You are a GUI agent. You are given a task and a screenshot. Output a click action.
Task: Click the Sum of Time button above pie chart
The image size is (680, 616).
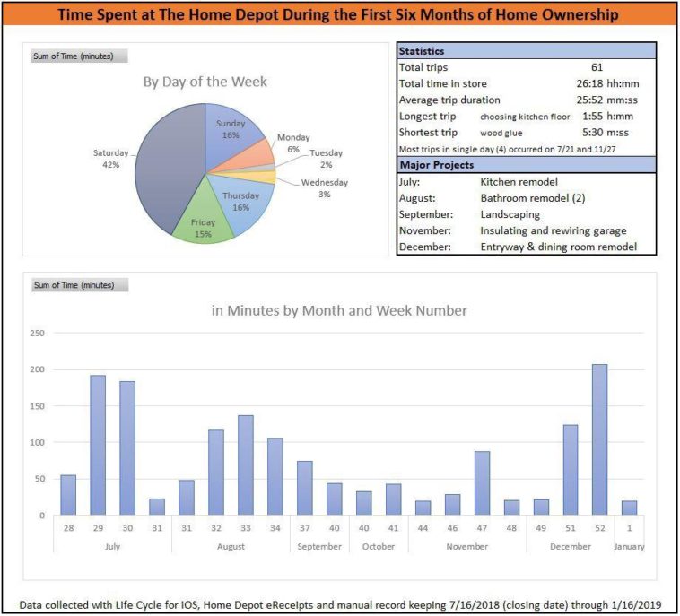click(79, 56)
